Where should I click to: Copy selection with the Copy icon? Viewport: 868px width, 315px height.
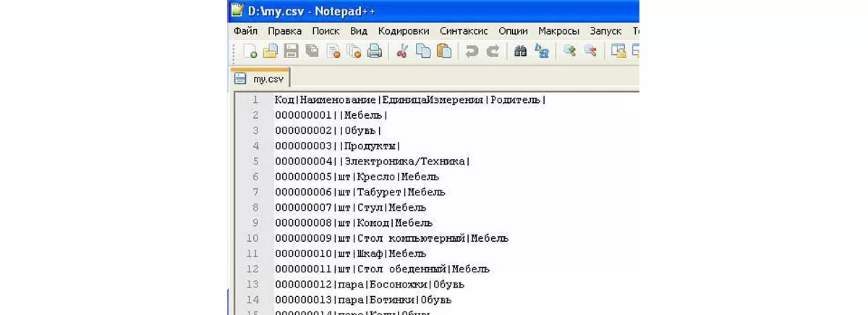(x=423, y=51)
